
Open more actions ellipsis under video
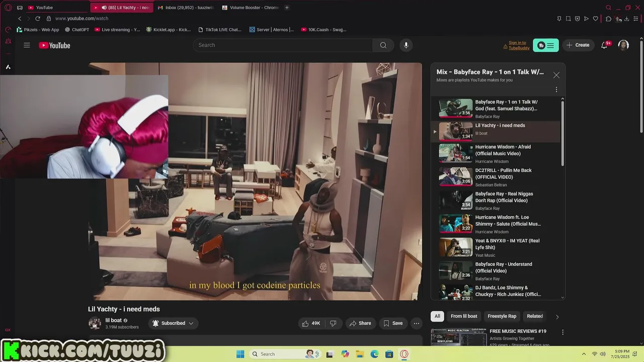(x=416, y=323)
